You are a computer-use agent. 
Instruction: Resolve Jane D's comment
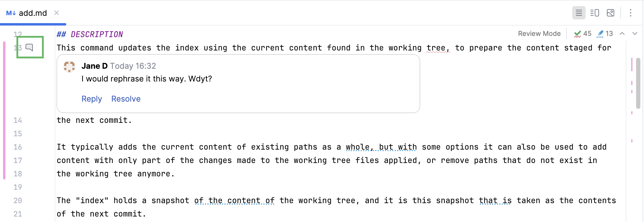126,99
